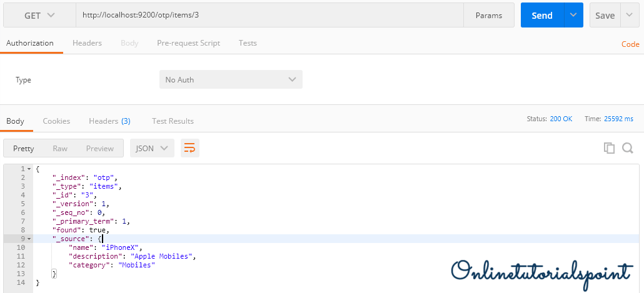Open the Test Results tab
644x293 pixels.
(x=173, y=121)
